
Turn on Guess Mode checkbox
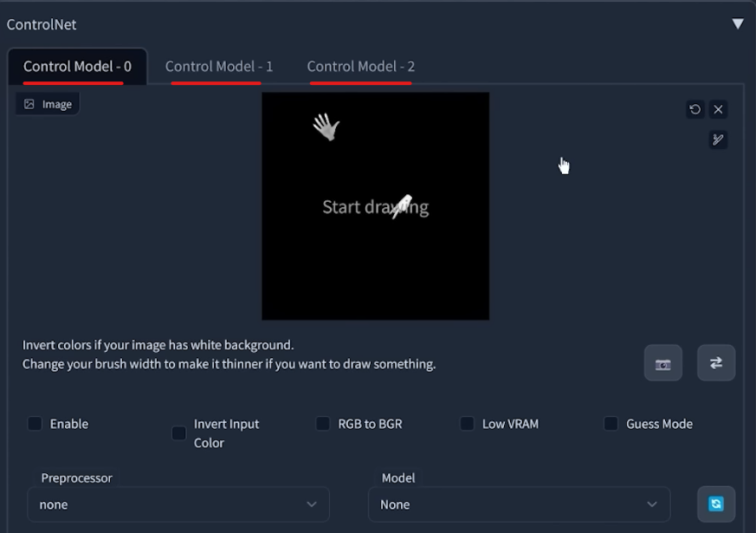click(x=611, y=424)
